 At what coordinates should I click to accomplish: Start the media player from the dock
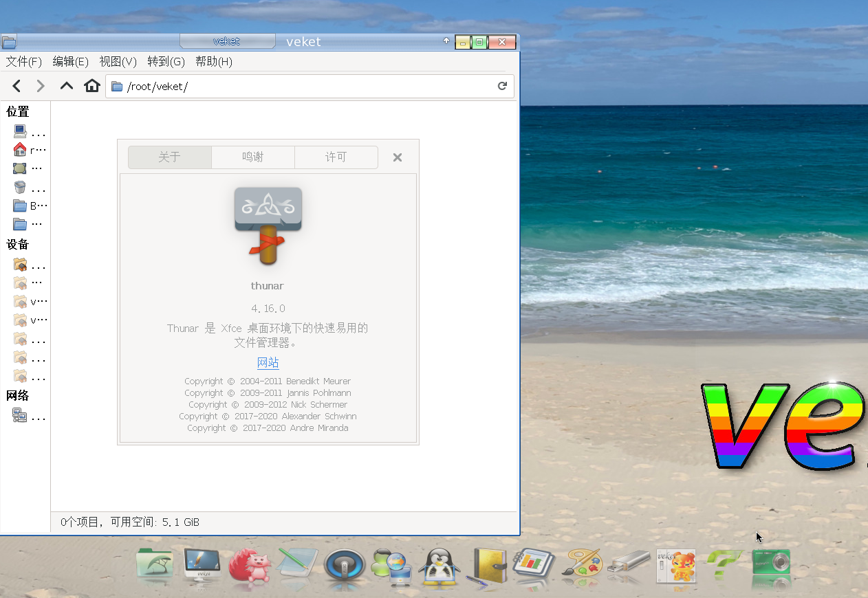click(345, 566)
